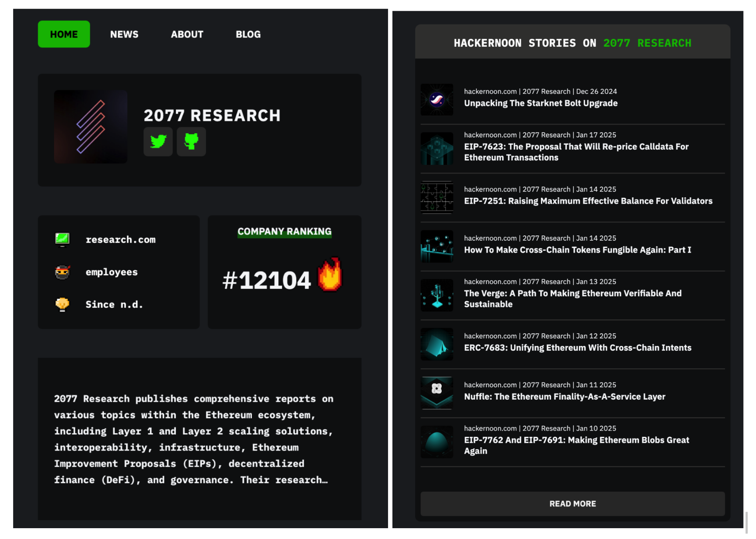Click the Jan 17 2025 story byline
Image resolution: width=756 pixels, height=539 pixels.
click(540, 135)
